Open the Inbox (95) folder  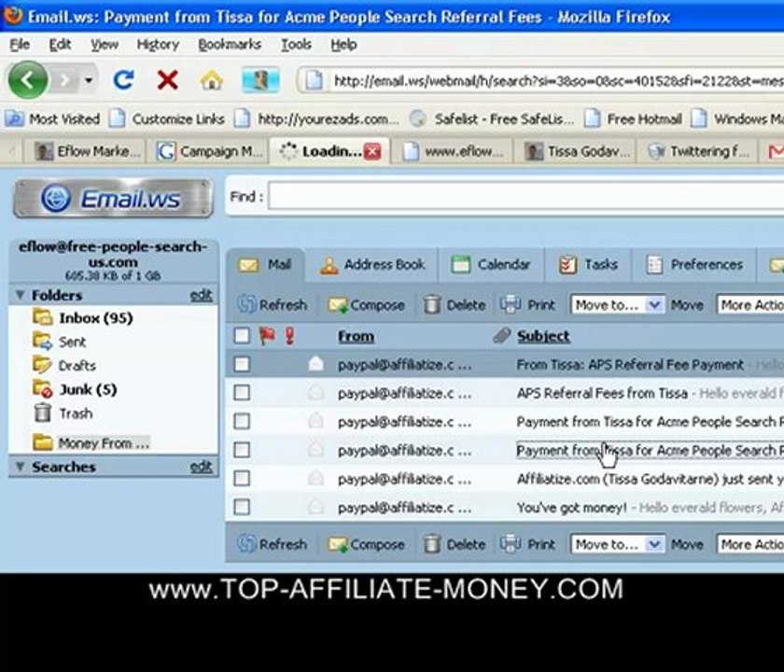[83, 318]
